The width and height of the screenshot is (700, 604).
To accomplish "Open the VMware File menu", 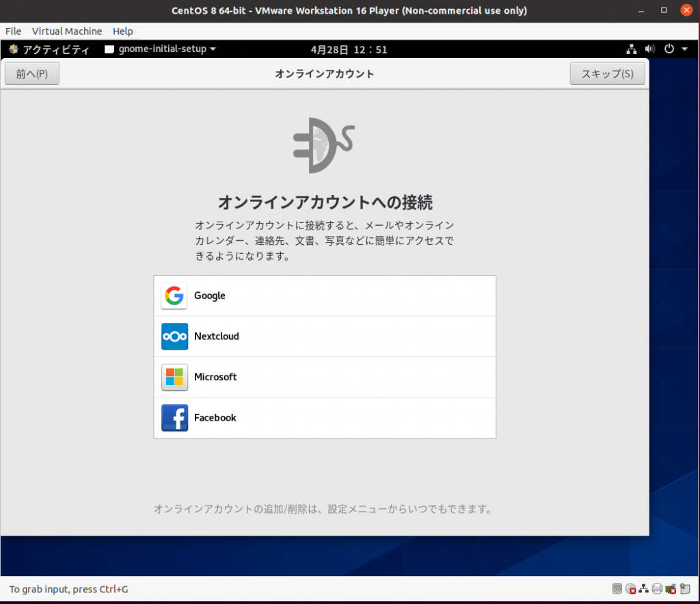I will pyautogui.click(x=13, y=31).
